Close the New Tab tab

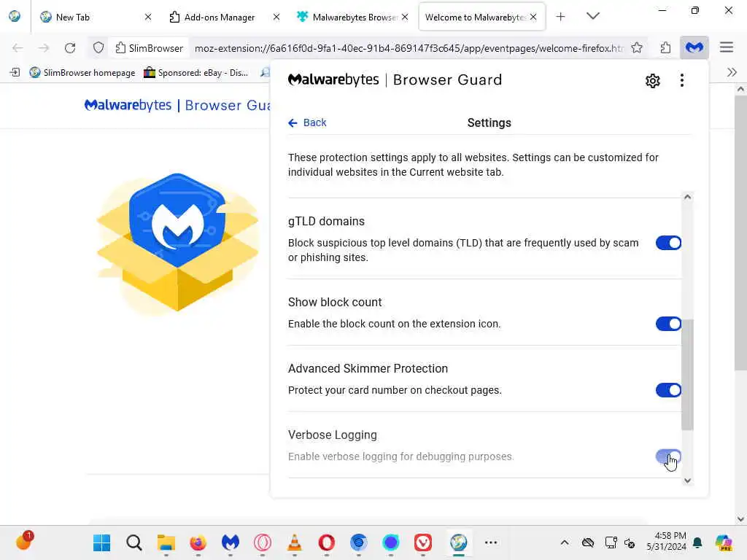click(x=147, y=17)
